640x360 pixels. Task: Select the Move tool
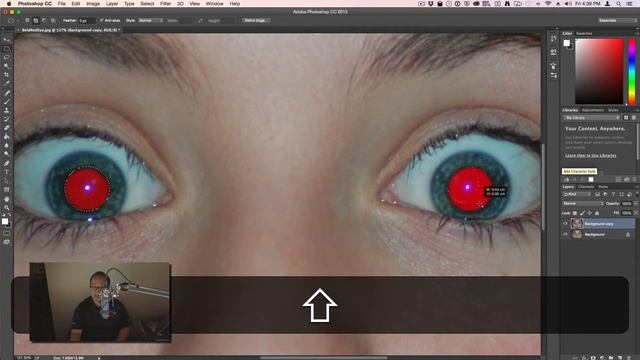pos(7,40)
